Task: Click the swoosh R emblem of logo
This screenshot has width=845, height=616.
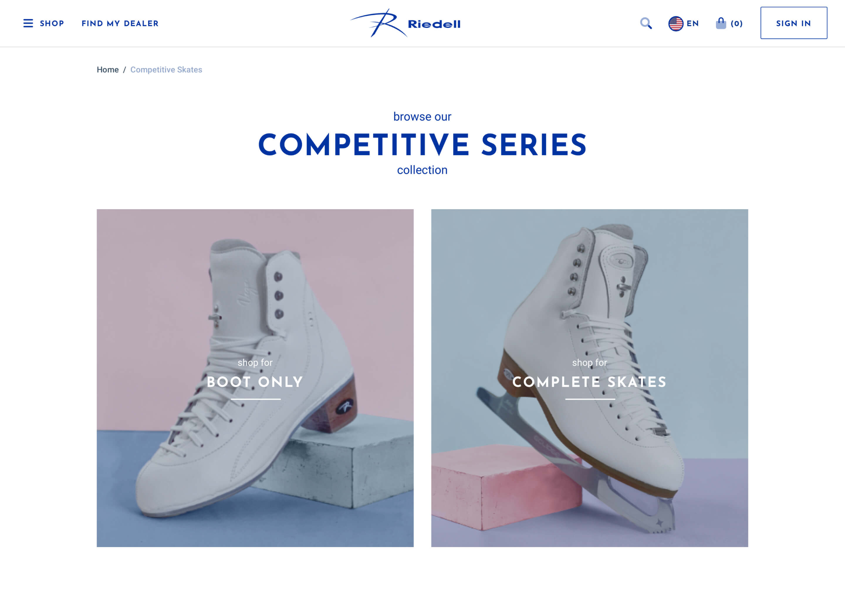Action: (x=378, y=23)
